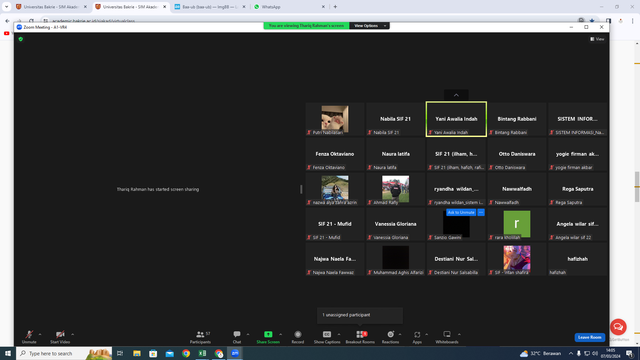Viewport: 640px width, 360px height.
Task: Show hidden system tray icons
Action: [571, 353]
